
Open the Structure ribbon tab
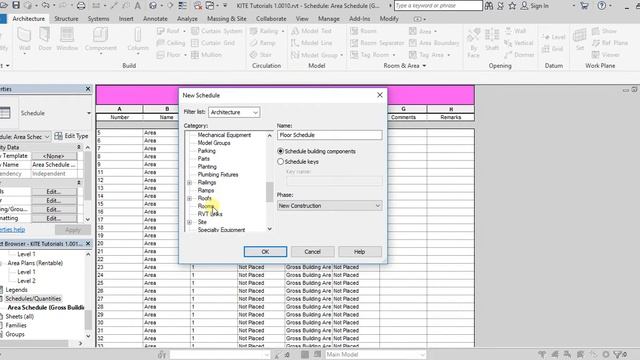click(66, 19)
